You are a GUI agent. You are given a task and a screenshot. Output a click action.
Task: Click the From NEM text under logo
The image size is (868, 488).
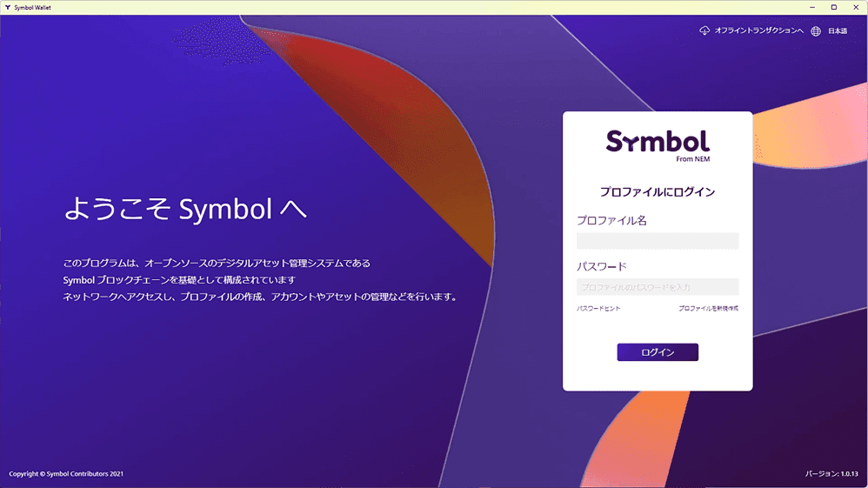click(693, 159)
